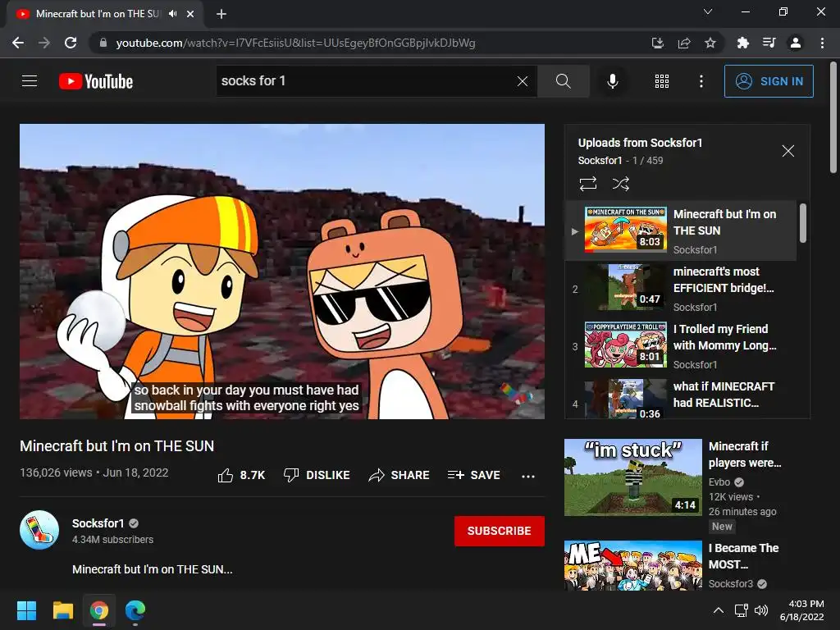Open the Windows Start menu

[26, 610]
